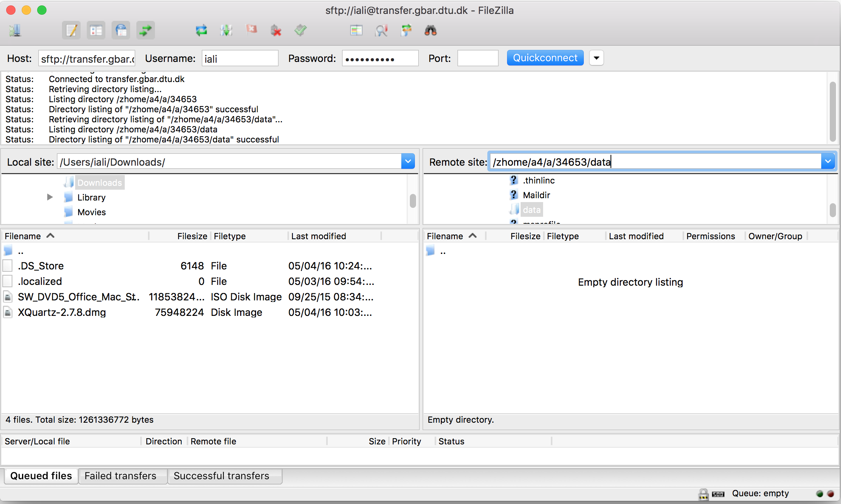Viewport: 841px width, 504px height.
Task: Select SW_DVD5_Office_Mac ISO file
Action: (209, 297)
